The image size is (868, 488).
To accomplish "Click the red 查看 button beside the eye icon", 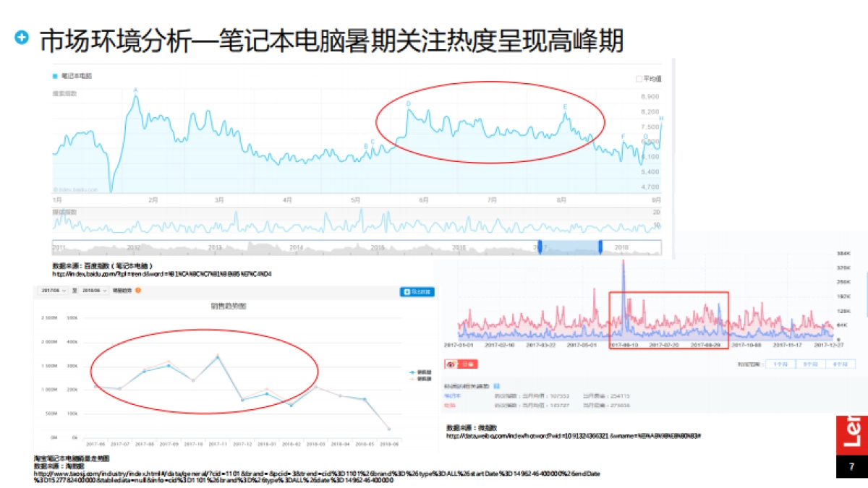I will [x=469, y=364].
